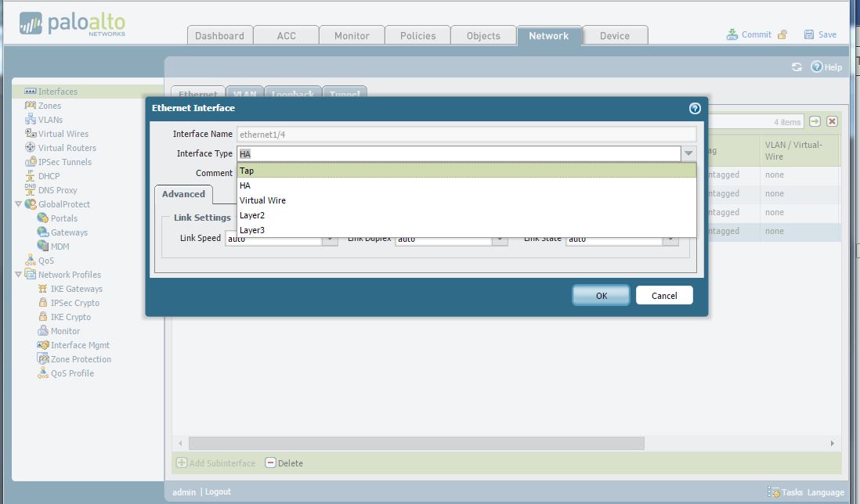Click the MDM icon
Screen dimensions: 860x504
43,246
